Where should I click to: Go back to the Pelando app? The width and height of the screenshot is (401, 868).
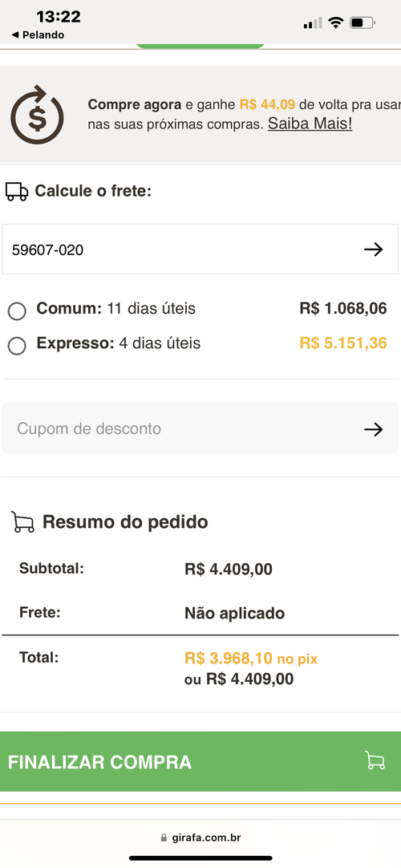pyautogui.click(x=38, y=34)
